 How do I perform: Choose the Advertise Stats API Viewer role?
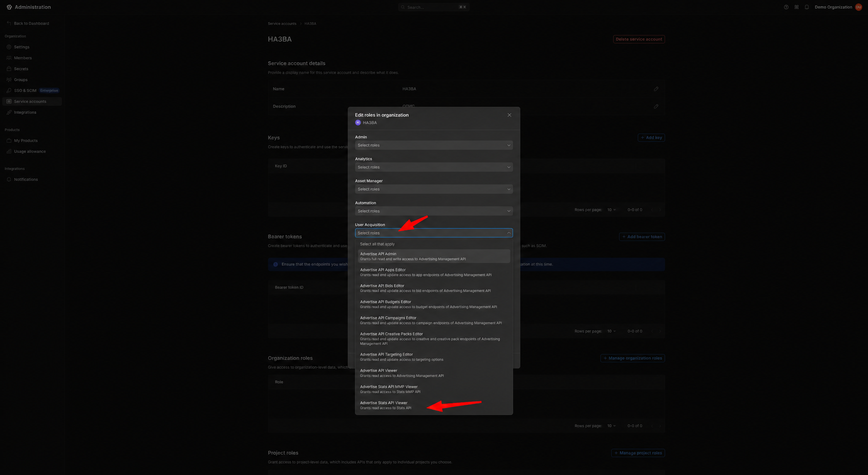click(x=434, y=405)
